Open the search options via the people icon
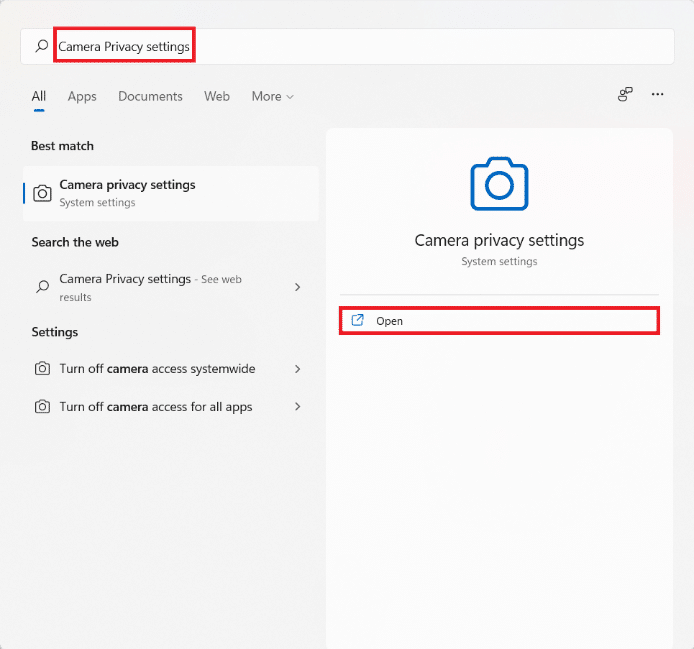This screenshot has width=694, height=649. [625, 95]
